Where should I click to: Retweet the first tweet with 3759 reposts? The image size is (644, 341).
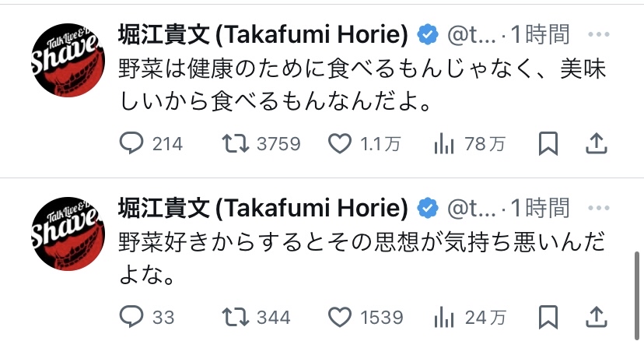pyautogui.click(x=236, y=143)
